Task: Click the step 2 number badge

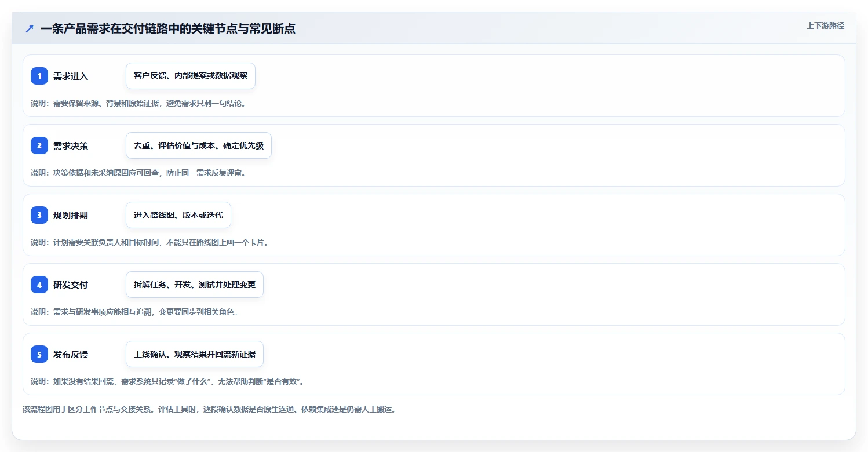Action: 39,145
